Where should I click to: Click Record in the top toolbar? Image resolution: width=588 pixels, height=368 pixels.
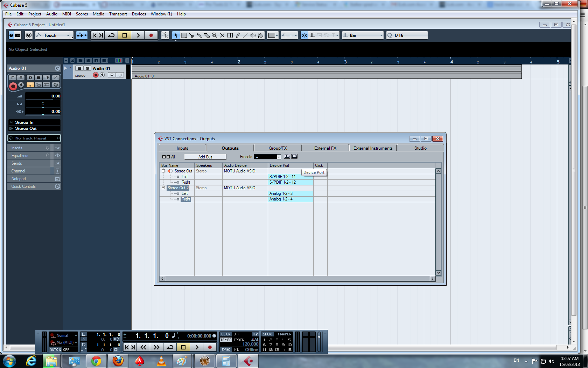151,35
